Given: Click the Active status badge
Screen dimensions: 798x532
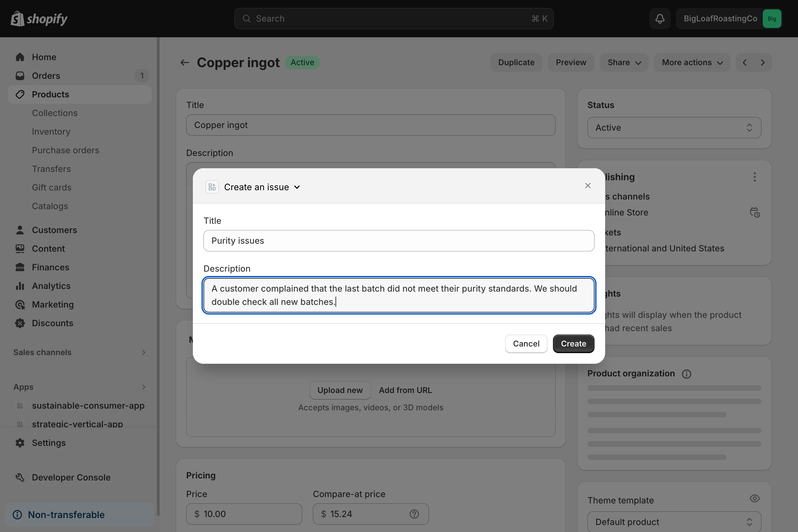Looking at the screenshot, I should tap(302, 63).
